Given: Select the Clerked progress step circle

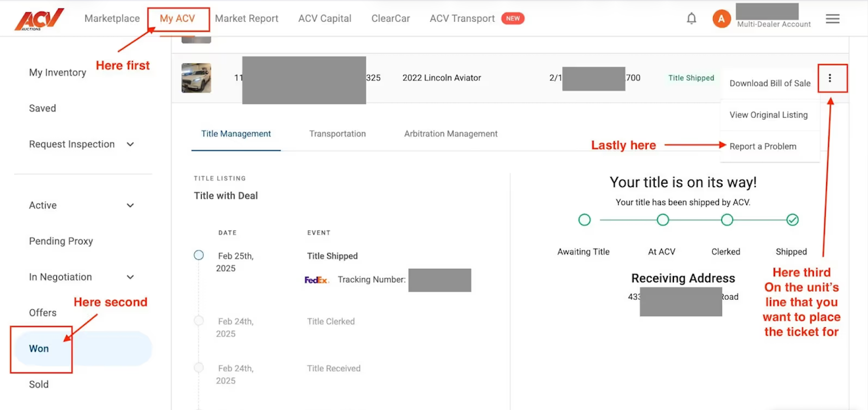Looking at the screenshot, I should [x=726, y=220].
